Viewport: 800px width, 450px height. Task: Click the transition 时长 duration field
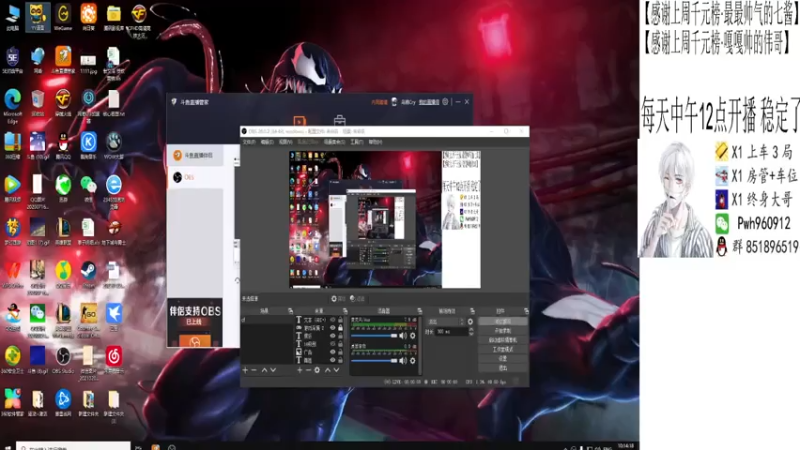pos(452,332)
